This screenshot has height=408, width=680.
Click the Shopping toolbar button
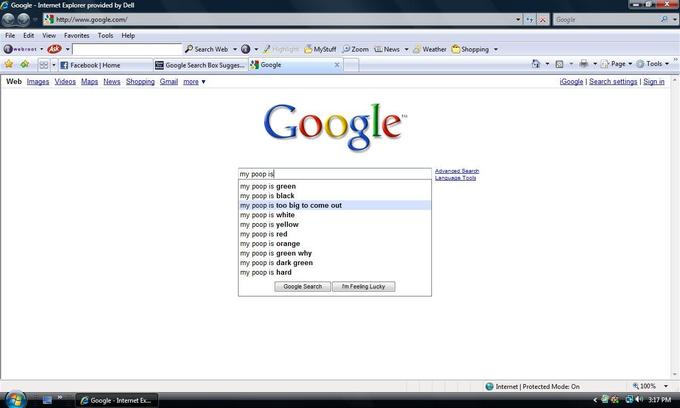click(470, 49)
